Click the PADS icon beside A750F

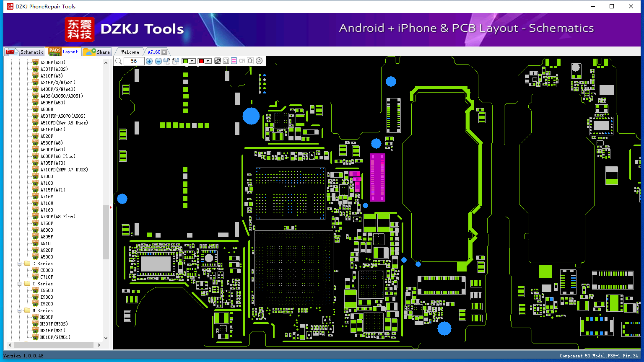click(x=35, y=223)
